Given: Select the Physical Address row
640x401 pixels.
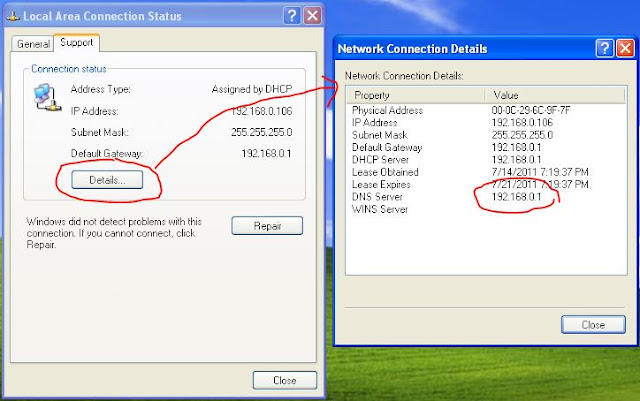Looking at the screenshot, I should [486, 110].
